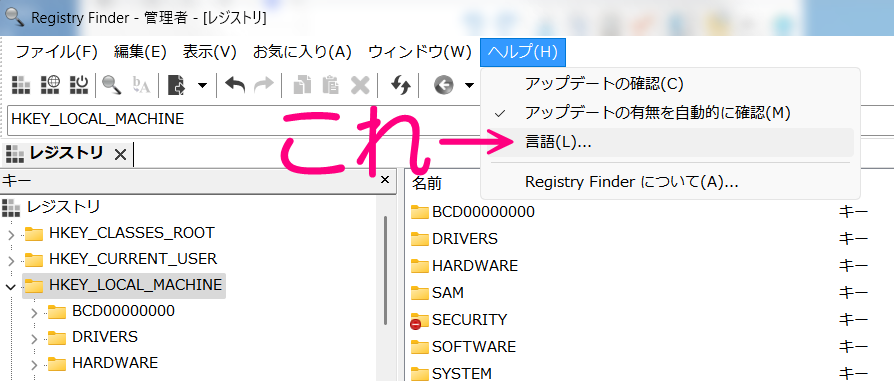Open the 編集(E) menu
The height and width of the screenshot is (381, 894).
pyautogui.click(x=140, y=52)
